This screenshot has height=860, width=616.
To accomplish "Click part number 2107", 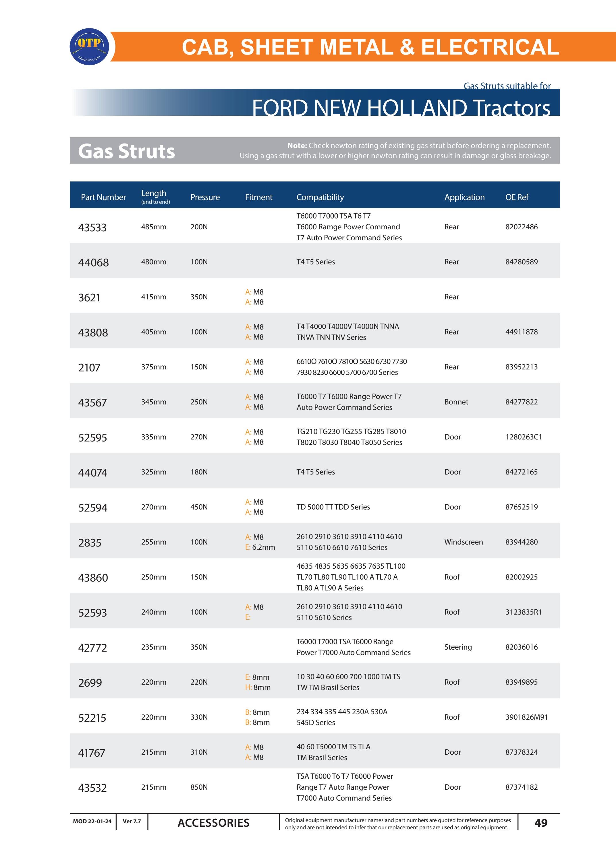I will pyautogui.click(x=89, y=367).
